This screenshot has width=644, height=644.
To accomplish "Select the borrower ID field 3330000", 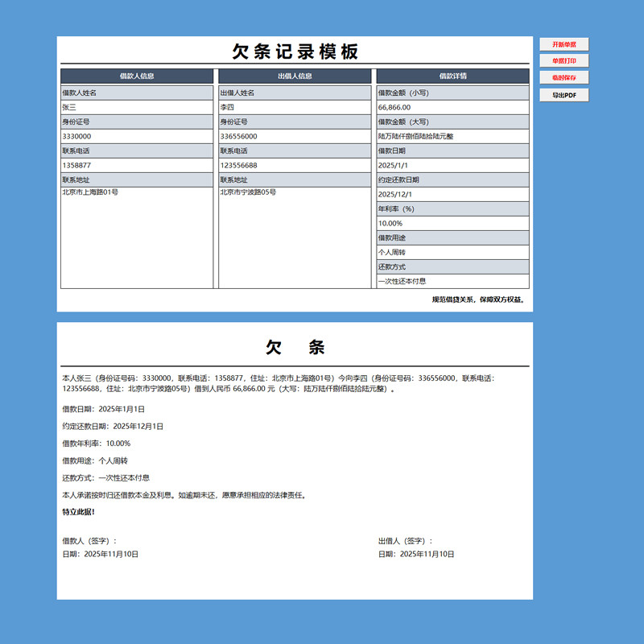I will click(x=137, y=136).
